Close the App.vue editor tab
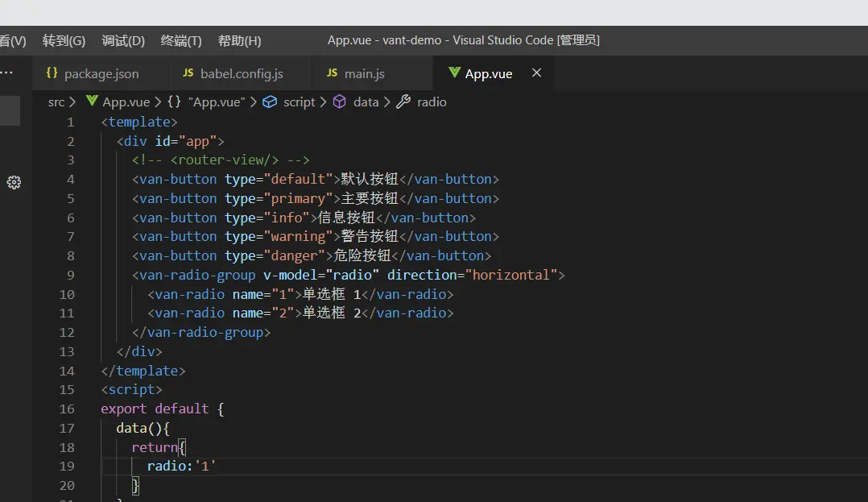This screenshot has height=502, width=868. tap(536, 73)
